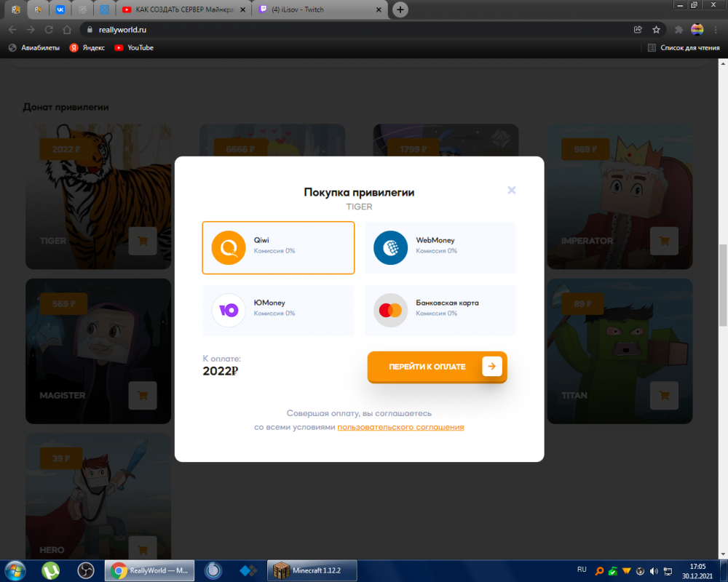Open a new browser tab
This screenshot has height=582, width=728.
tap(400, 9)
